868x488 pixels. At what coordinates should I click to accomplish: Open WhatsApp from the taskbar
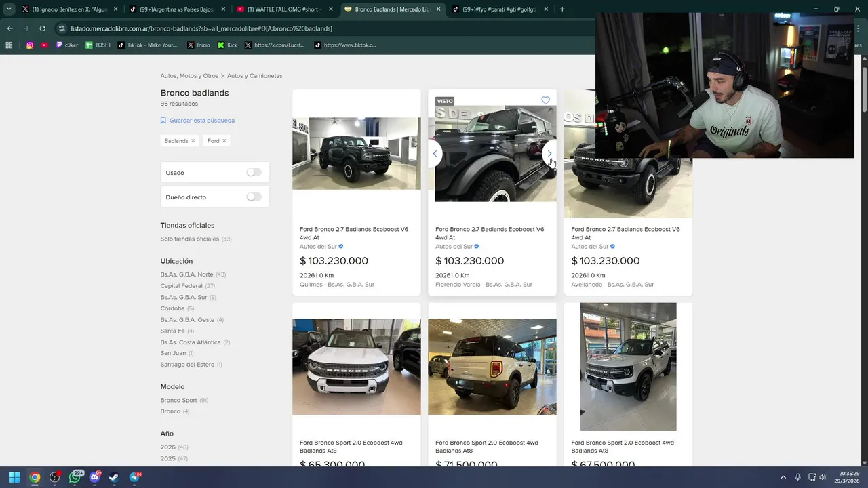[x=75, y=477]
